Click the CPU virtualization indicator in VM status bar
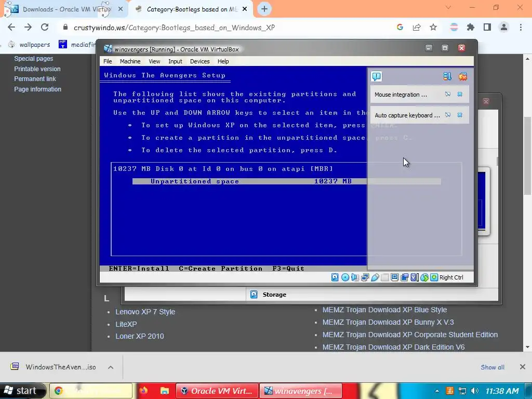Screen dimensions: 532x399 click(415, 277)
